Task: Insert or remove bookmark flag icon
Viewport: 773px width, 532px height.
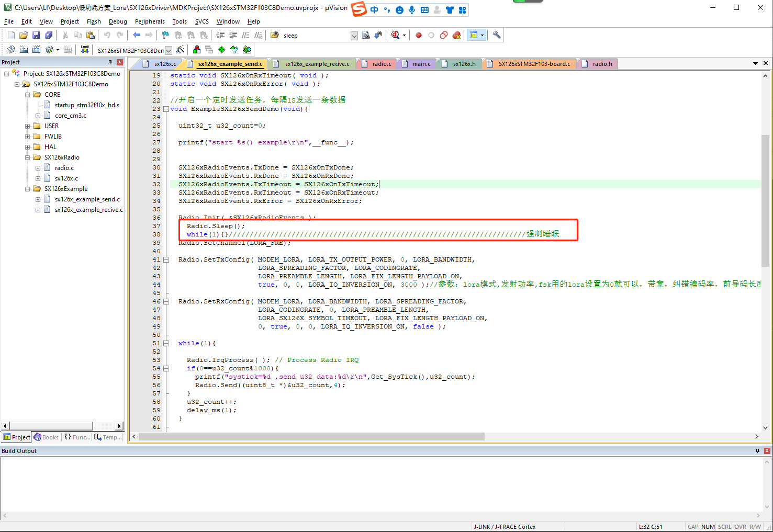Action: (165, 35)
